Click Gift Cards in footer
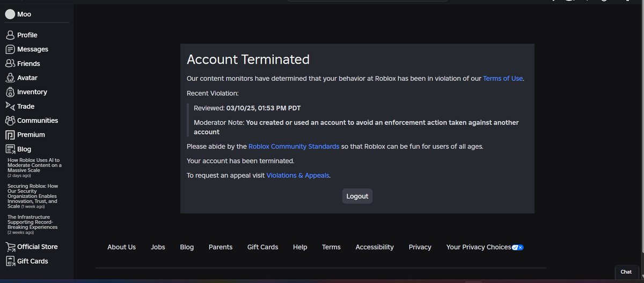 [262, 247]
